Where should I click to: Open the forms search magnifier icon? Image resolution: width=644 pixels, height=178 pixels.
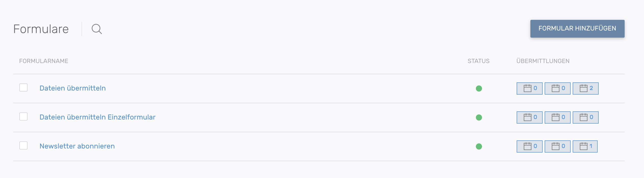click(97, 29)
